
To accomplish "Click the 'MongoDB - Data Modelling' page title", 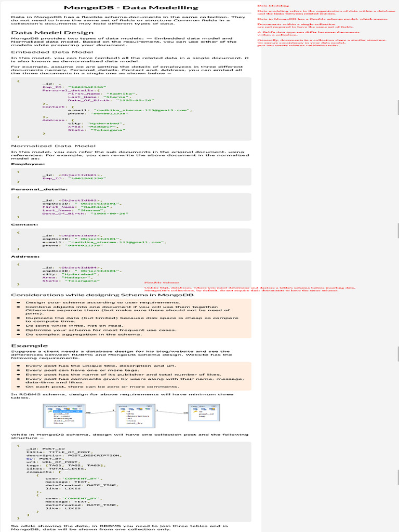I will pos(131,7).
